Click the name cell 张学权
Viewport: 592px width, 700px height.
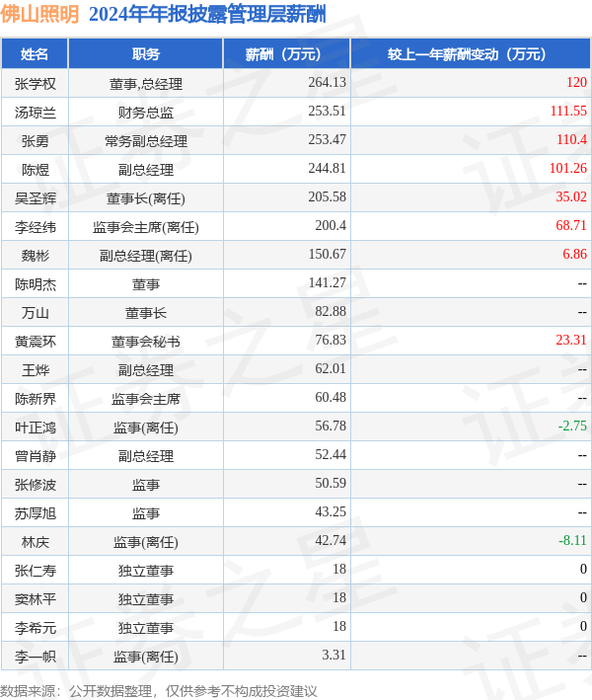[36, 84]
